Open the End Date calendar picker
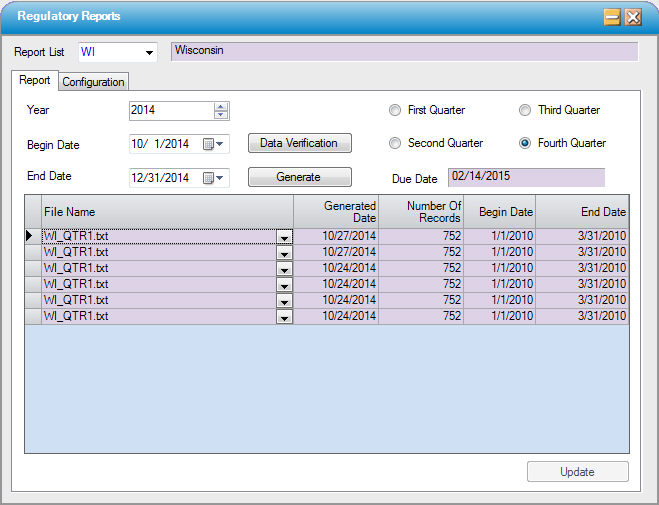This screenshot has width=659, height=505. click(214, 178)
